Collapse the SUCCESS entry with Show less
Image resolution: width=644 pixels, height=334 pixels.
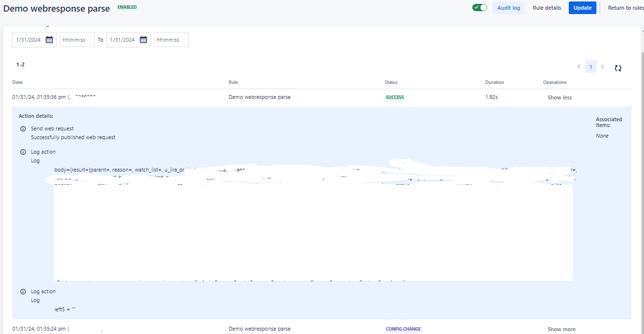(x=560, y=97)
